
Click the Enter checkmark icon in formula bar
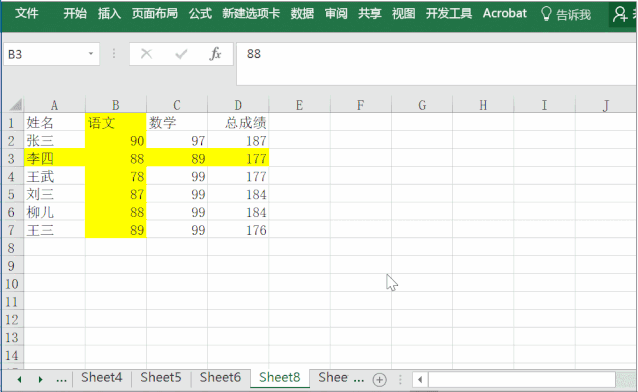click(x=181, y=54)
